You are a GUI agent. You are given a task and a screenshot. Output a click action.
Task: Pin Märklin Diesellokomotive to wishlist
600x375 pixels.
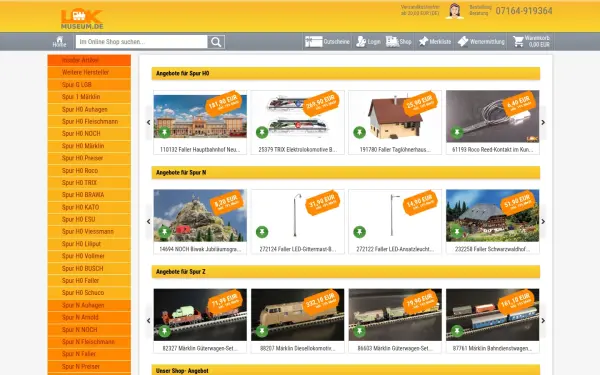(x=262, y=331)
